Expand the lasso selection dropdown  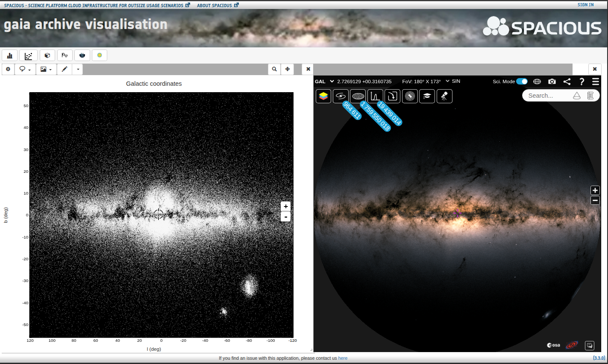[x=25, y=69]
